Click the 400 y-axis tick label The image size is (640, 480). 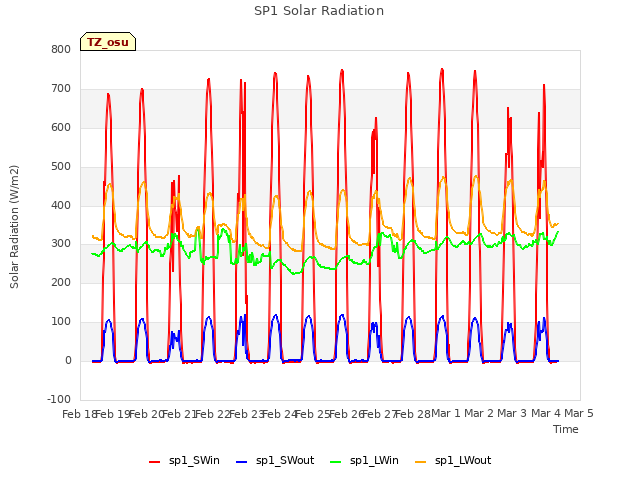[61, 205]
